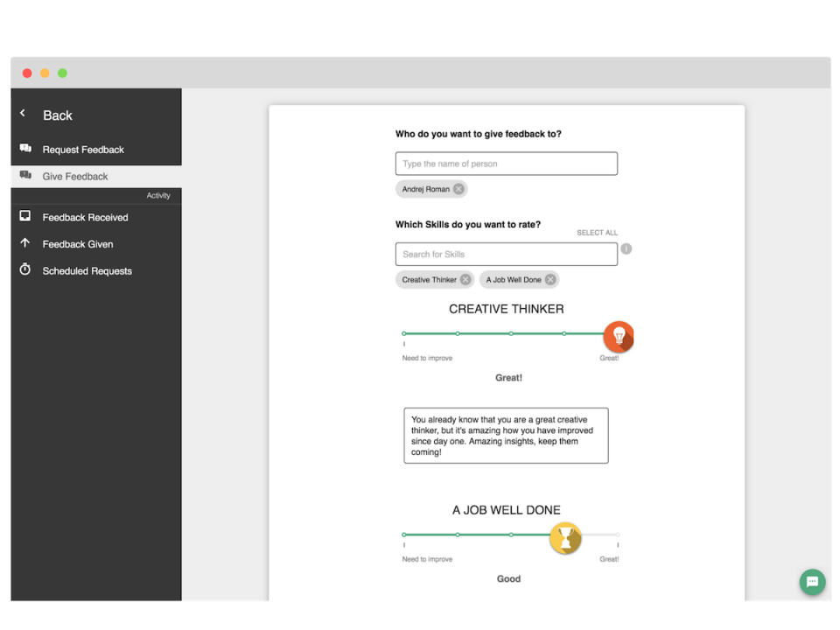Click the Back button in the sidebar
Screen dimensions: 840x630
(57, 115)
